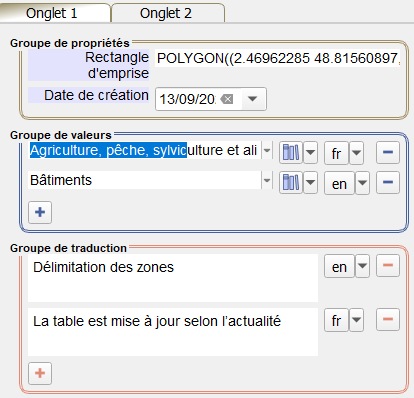Viewport: 414px width, 398px height.
Task: Open language dropdown arrow in Bâtiments row
Action: pyautogui.click(x=362, y=183)
